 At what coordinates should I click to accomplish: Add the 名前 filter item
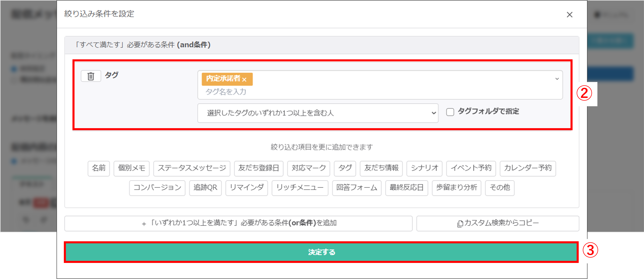click(98, 168)
